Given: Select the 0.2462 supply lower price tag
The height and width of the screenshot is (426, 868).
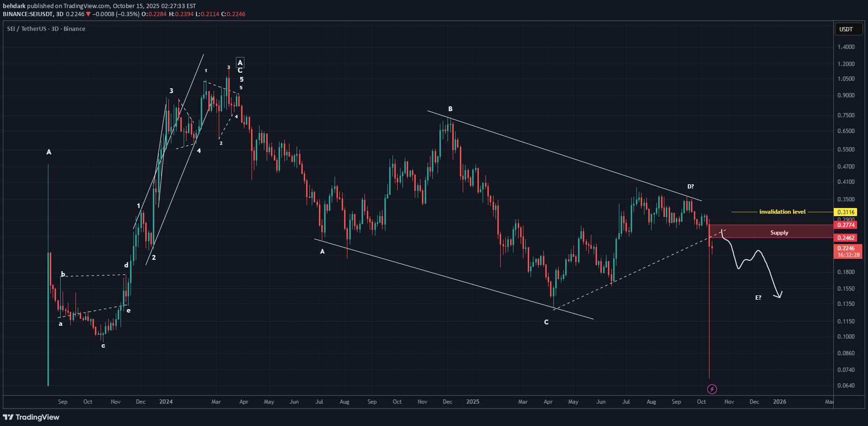Looking at the screenshot, I should click(x=846, y=238).
